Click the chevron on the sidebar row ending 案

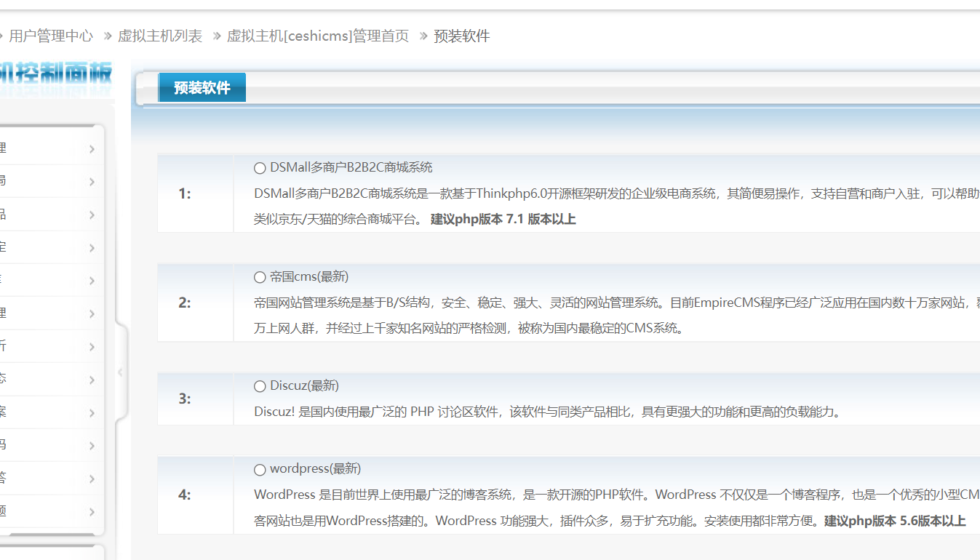point(92,413)
